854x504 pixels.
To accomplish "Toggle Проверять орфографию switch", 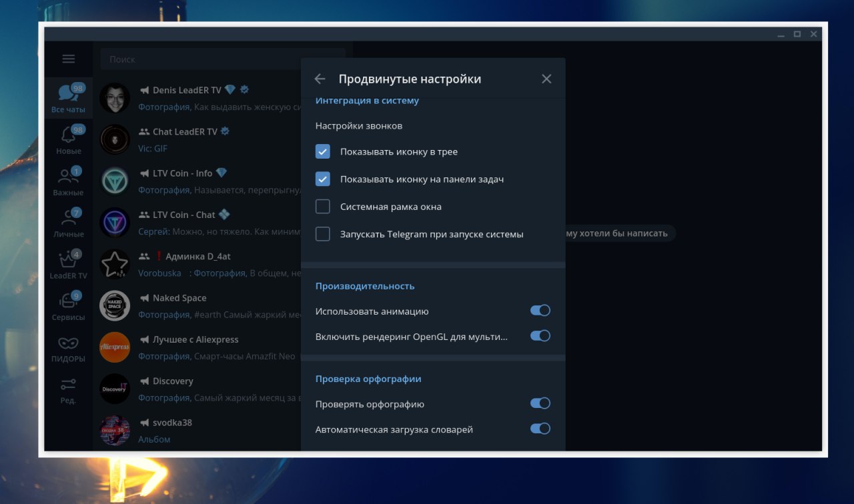I will click(x=540, y=403).
